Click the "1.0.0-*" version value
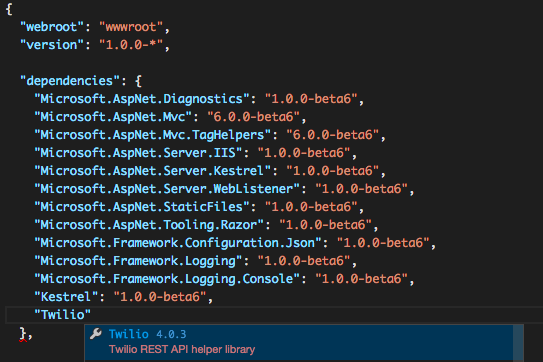The image size is (543, 362). [x=131, y=45]
